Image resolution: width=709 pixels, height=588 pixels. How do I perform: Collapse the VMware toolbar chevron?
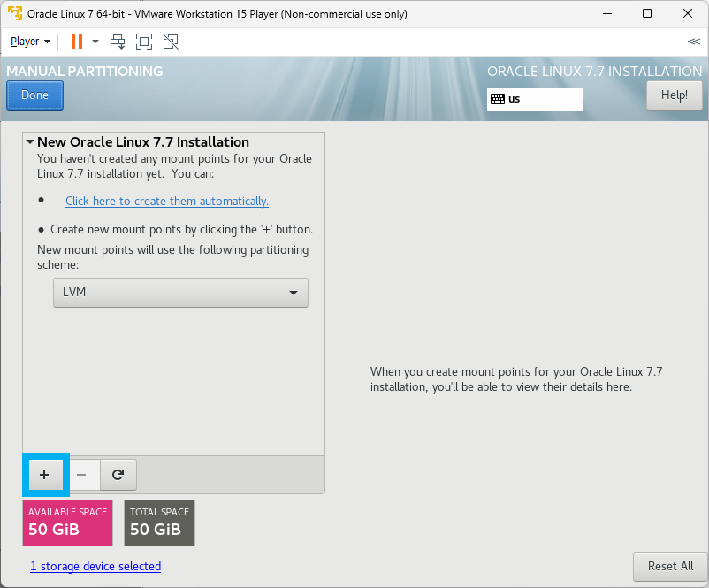pyautogui.click(x=693, y=42)
